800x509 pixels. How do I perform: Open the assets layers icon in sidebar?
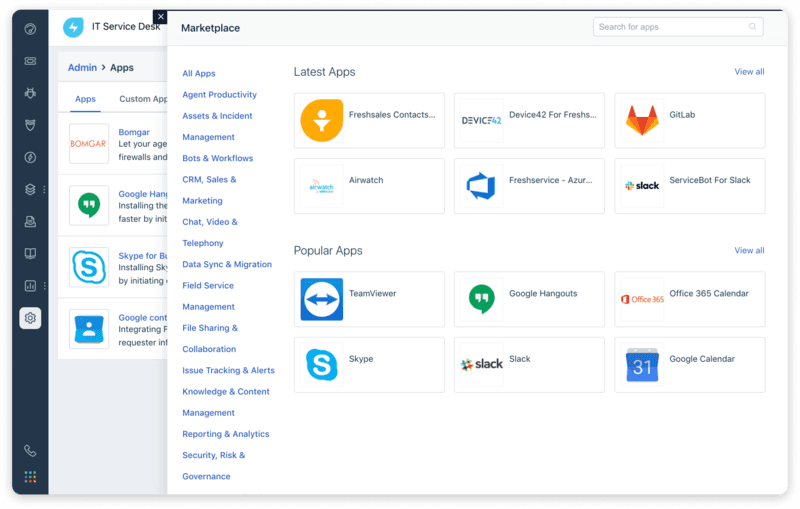tap(30, 189)
